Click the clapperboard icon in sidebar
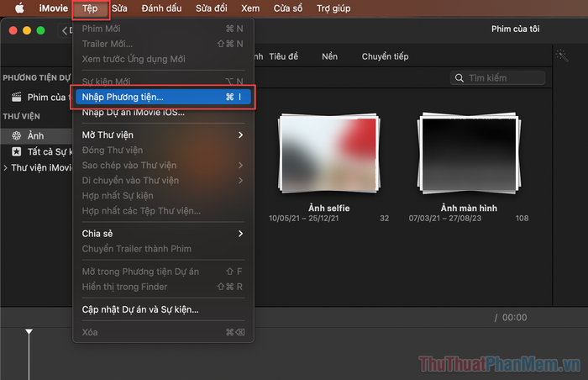The width and height of the screenshot is (588, 380). click(17, 98)
